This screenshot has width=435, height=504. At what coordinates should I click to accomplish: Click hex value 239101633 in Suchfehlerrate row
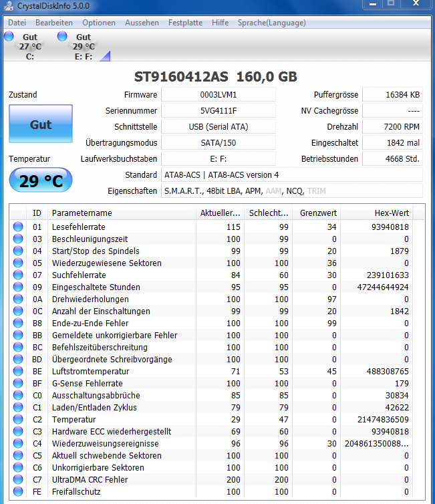pos(388,275)
